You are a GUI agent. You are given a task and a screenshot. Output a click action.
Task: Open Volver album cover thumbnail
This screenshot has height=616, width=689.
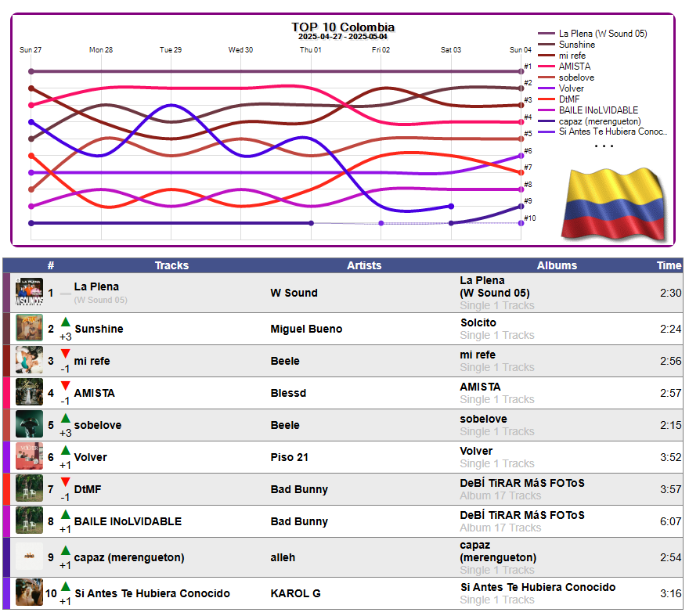point(29,456)
